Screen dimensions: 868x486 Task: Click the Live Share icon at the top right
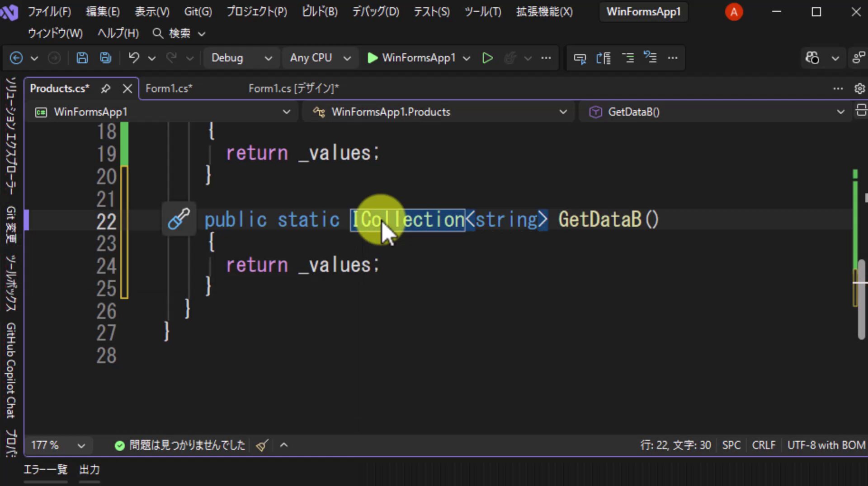point(859,58)
